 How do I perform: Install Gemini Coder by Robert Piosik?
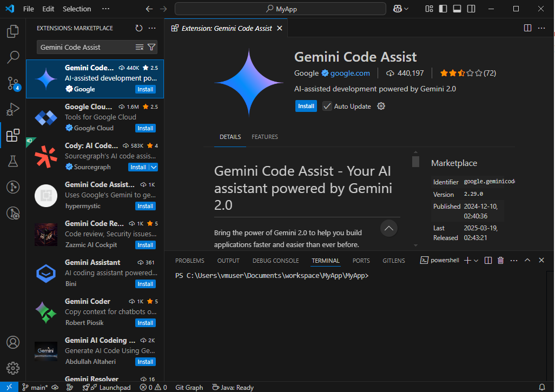point(146,323)
